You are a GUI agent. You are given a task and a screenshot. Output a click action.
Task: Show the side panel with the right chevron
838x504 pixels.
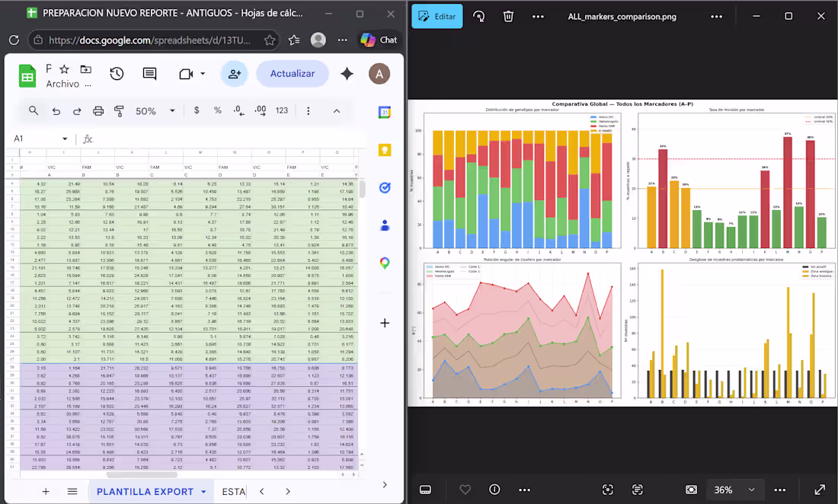tap(385, 485)
